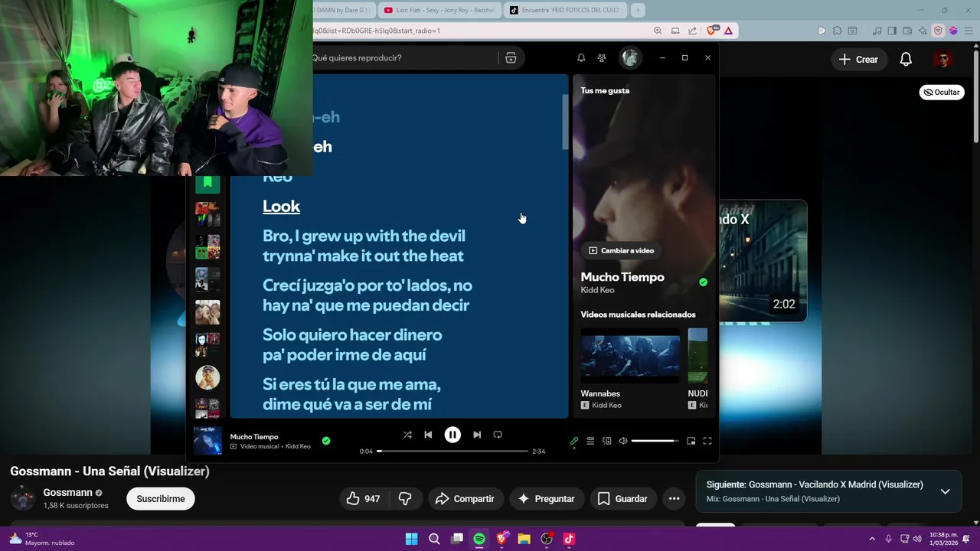
Task: Switch to the Encuentra FEID FOTICOS browser tab
Action: pos(566,10)
